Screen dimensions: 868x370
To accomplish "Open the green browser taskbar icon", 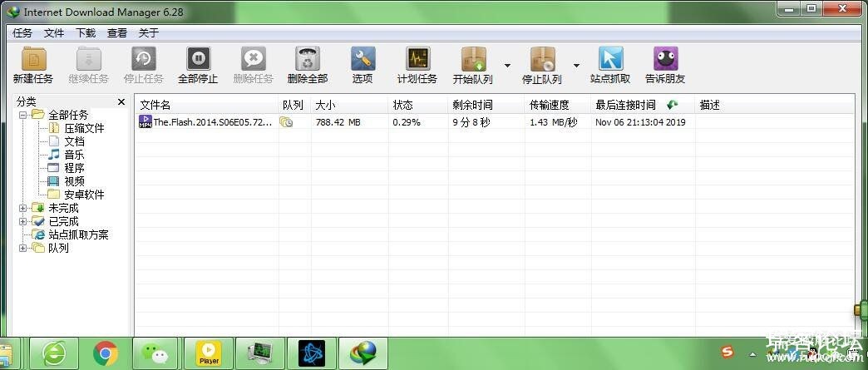I will click(x=54, y=353).
